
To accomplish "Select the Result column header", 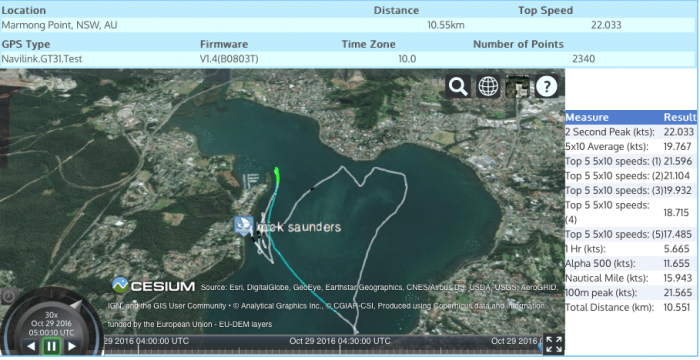I will click(x=679, y=117).
